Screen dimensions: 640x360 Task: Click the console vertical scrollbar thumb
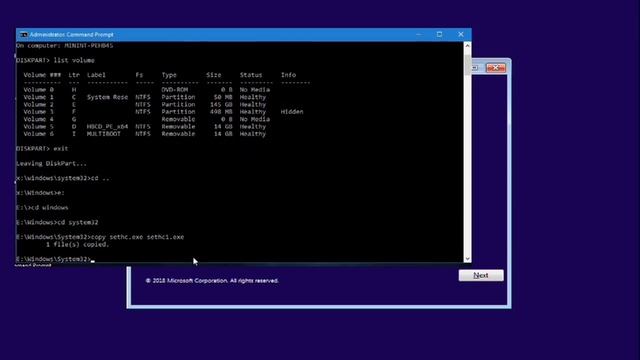pyautogui.click(x=467, y=65)
